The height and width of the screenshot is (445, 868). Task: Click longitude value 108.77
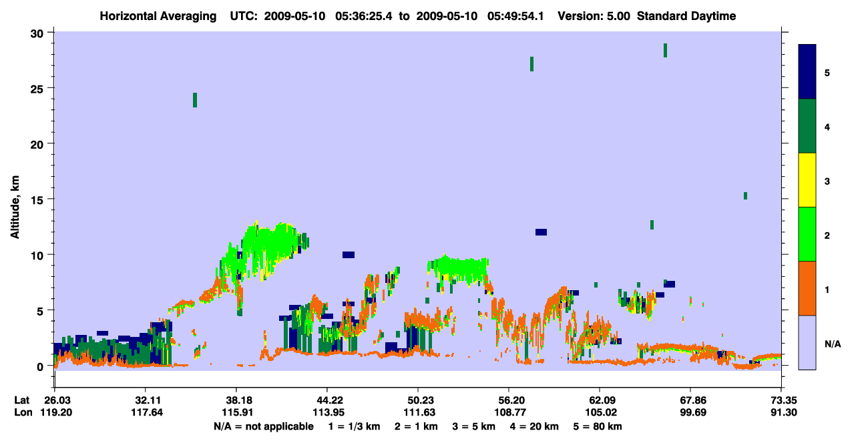click(x=509, y=413)
